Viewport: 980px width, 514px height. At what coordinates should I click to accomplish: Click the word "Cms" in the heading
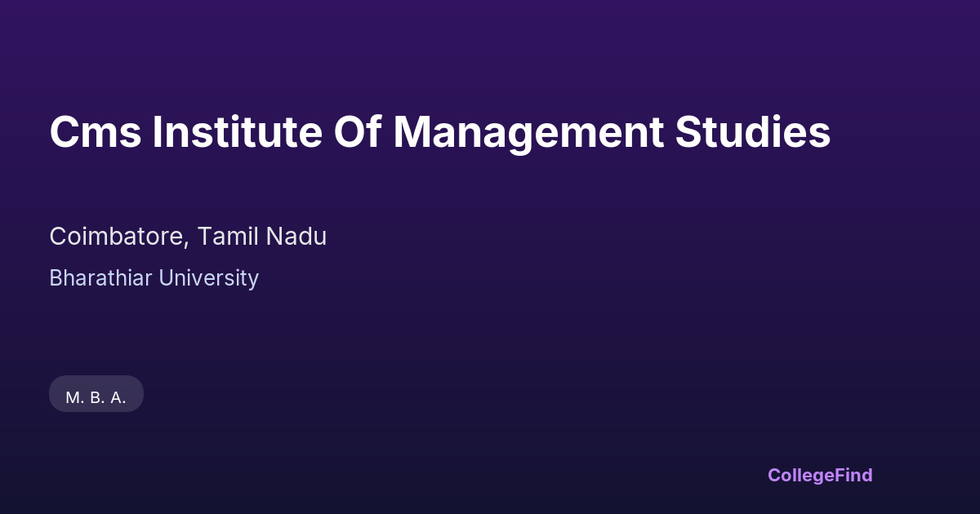(x=95, y=133)
